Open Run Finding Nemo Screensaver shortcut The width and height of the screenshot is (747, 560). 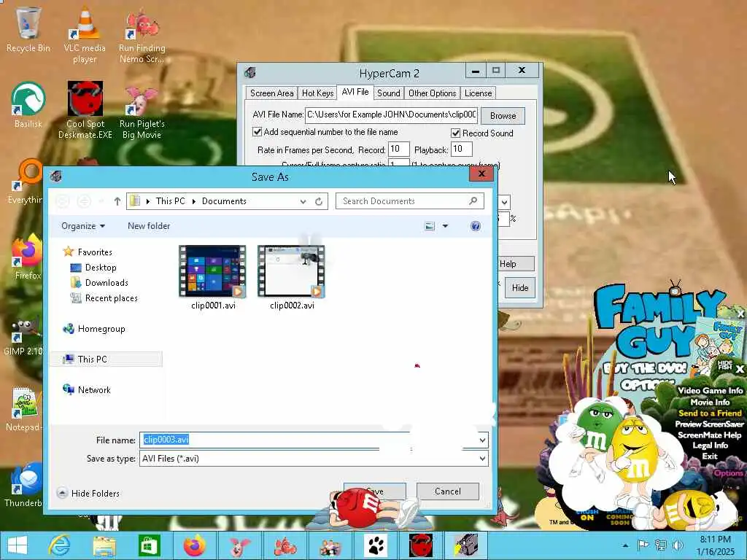pyautogui.click(x=142, y=36)
